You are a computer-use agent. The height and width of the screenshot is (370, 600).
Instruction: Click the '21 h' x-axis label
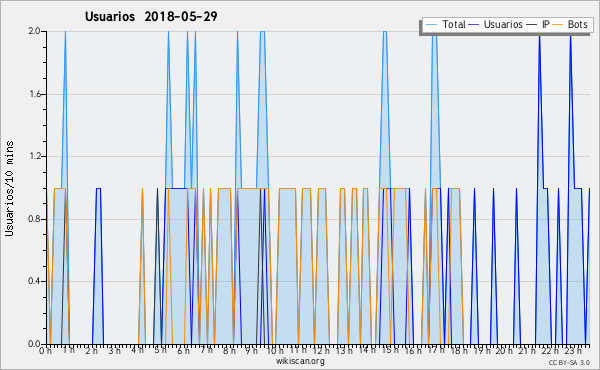(x=527, y=351)
